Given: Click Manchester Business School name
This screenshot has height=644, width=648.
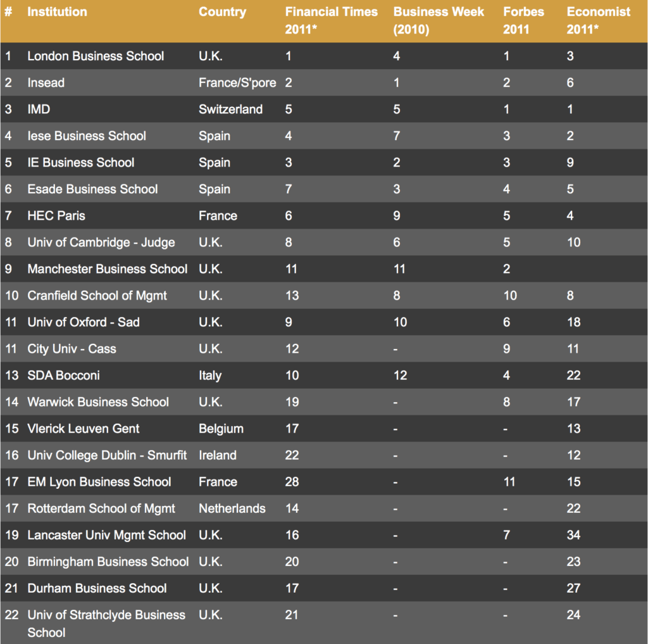Looking at the screenshot, I should point(108,269).
